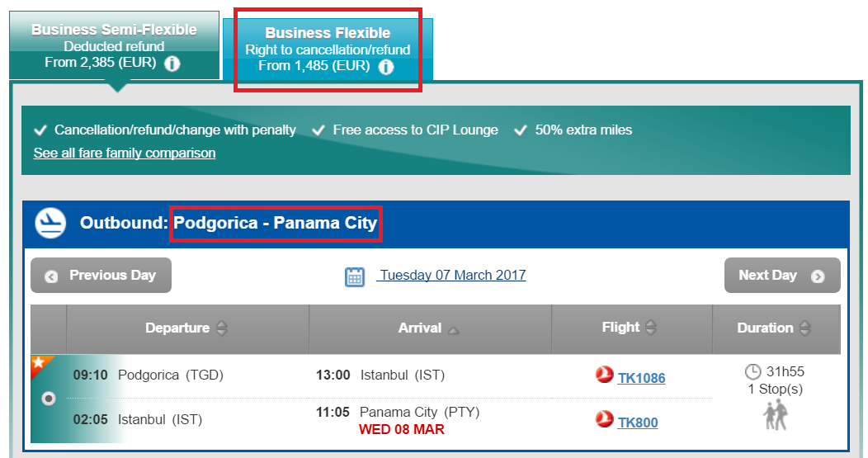Go to the Next Day

782,276
